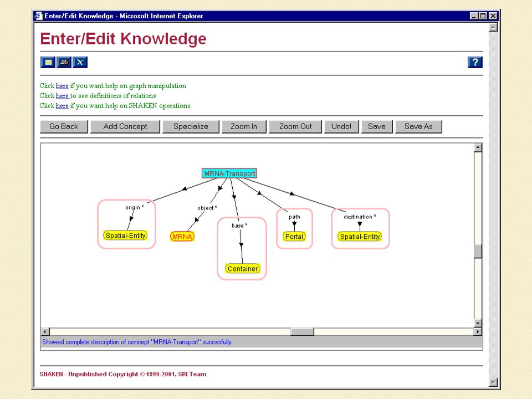Click the destination relation label
Image resolution: width=532 pixels, height=399 pixels.
tap(360, 217)
